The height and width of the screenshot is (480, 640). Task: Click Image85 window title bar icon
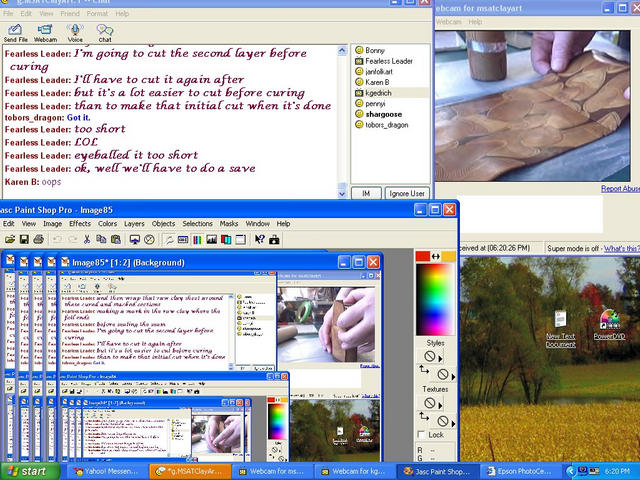pos(65,262)
